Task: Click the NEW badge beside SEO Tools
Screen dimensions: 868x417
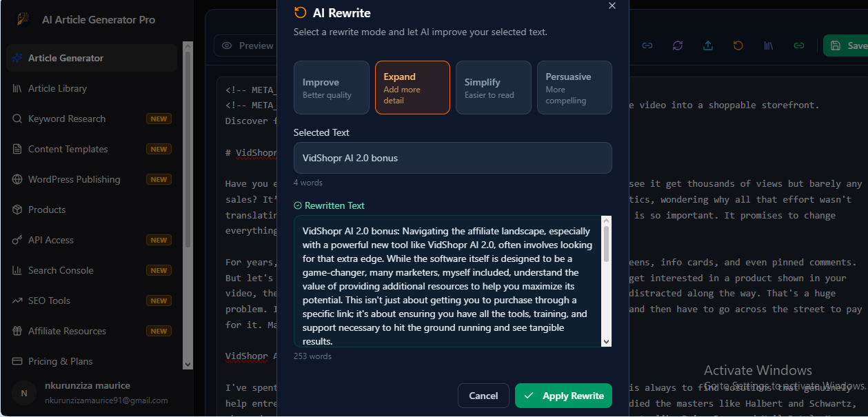Action: (159, 301)
